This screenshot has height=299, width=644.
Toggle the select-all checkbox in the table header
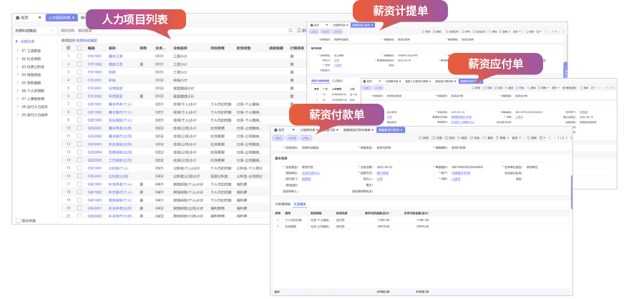click(79, 48)
